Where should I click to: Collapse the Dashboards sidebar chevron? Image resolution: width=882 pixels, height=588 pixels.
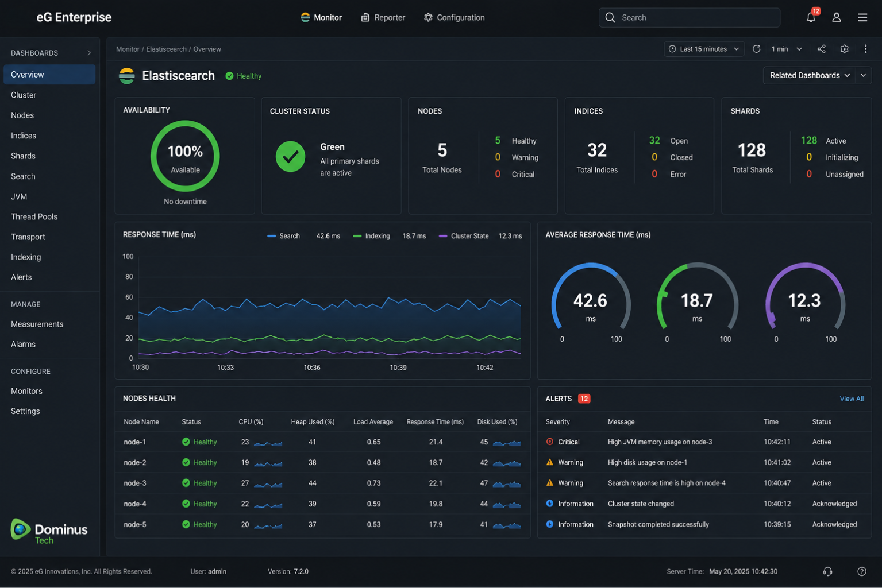pos(89,53)
